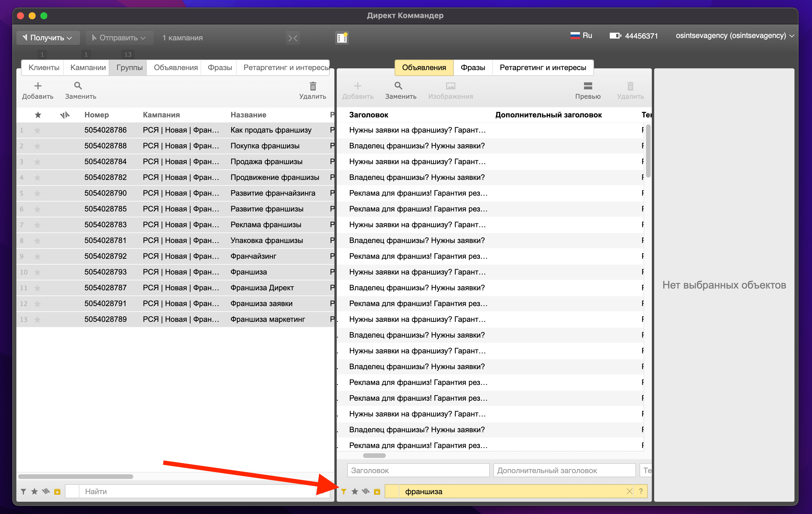Star the group Реклама франшизы
The height and width of the screenshot is (514, 812).
(37, 225)
